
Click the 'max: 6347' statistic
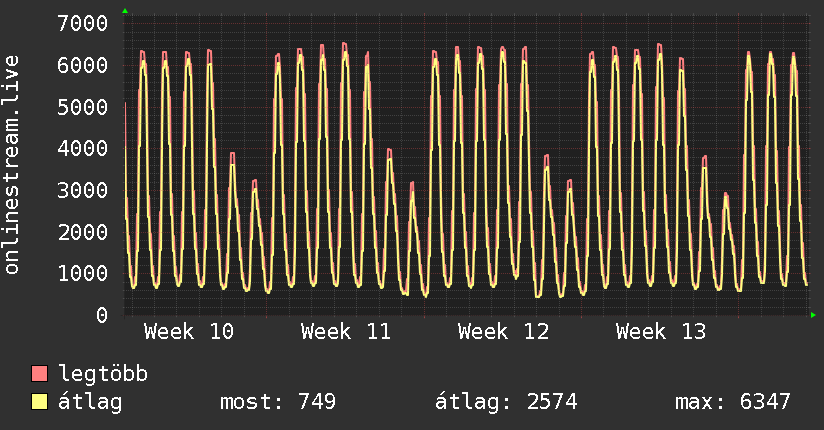[733, 402]
